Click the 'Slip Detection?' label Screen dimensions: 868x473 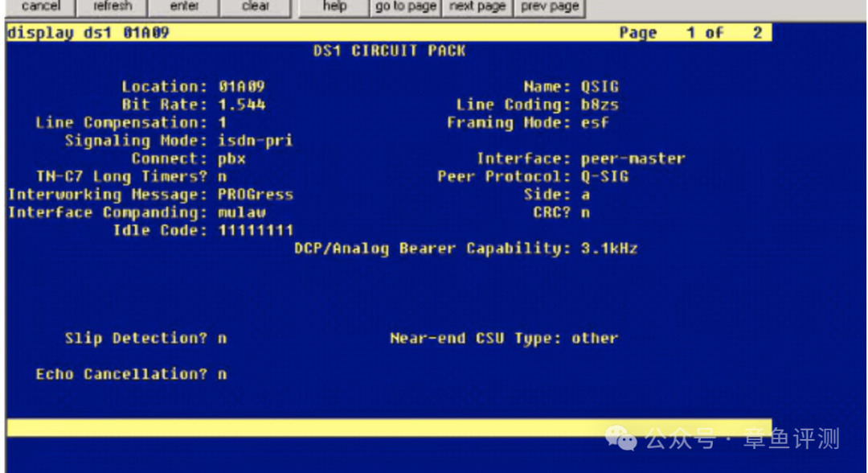point(136,339)
